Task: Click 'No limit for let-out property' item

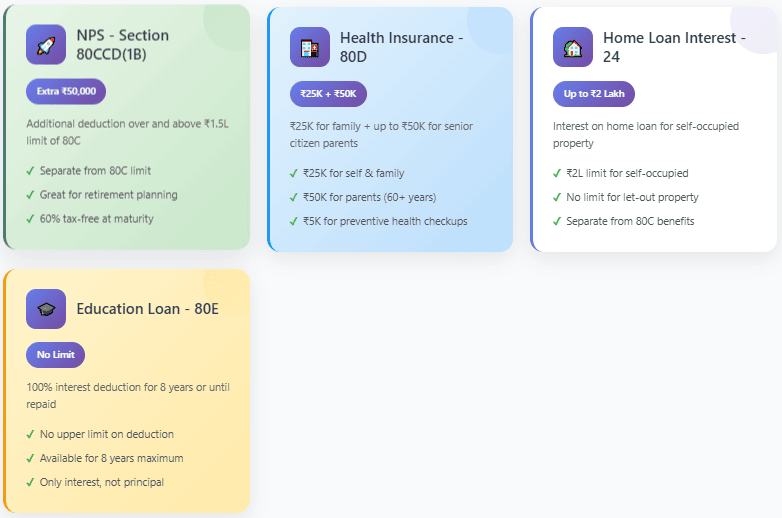Action: click(x=632, y=197)
